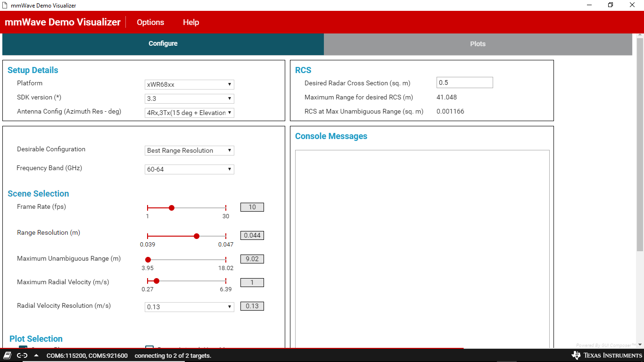Click the Radial Velocity Resolution value box
The height and width of the screenshot is (362, 644).
252,306
